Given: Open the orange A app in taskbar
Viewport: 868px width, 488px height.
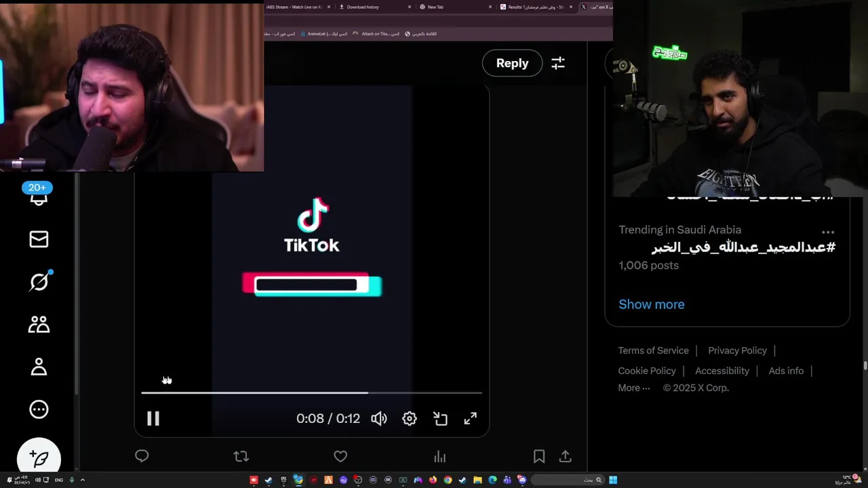Looking at the screenshot, I should coord(328,480).
